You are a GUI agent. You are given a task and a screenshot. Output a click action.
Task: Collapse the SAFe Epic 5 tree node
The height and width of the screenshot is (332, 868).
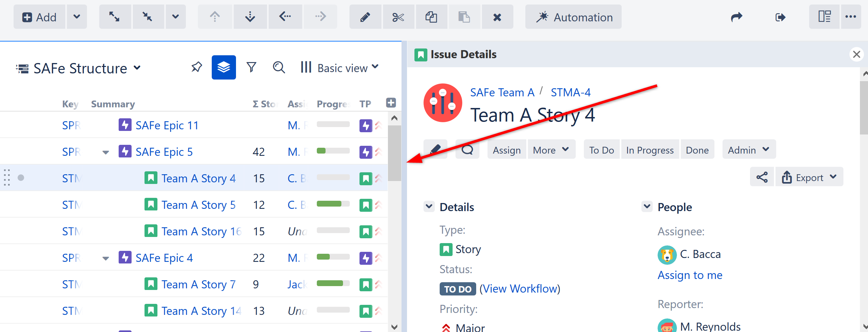(105, 152)
